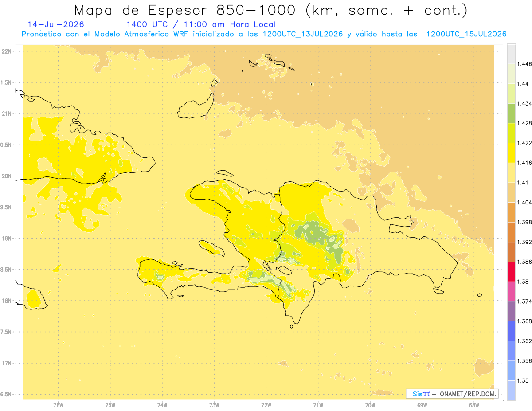532x411 pixels.
Task: Click the longitude label '68W'
Action: coord(474,405)
